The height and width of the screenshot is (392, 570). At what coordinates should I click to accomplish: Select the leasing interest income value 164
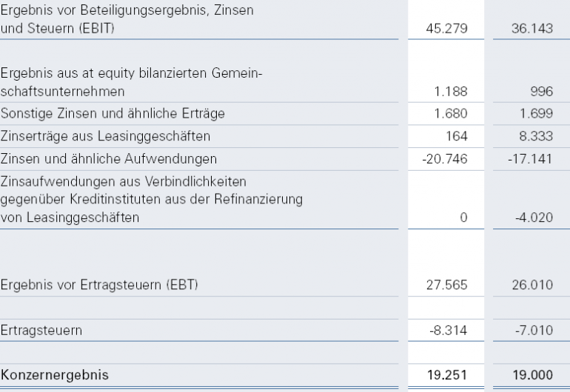tap(457, 136)
